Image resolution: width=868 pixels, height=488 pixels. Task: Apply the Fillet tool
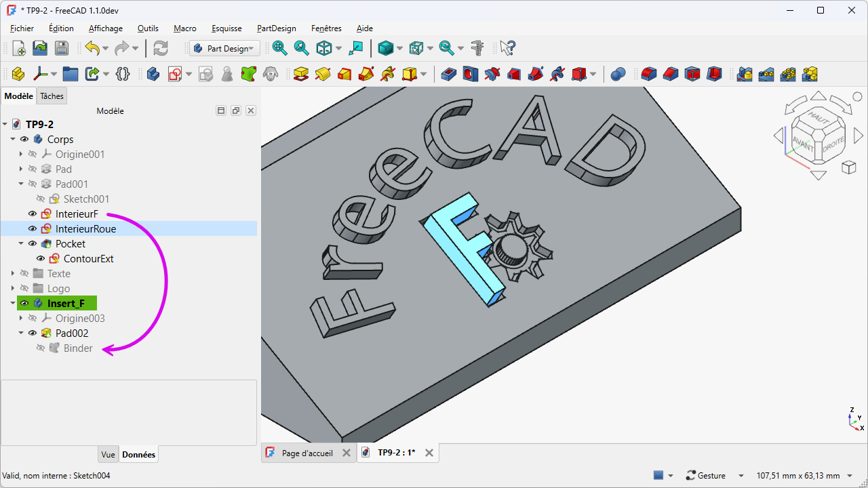[x=649, y=74]
